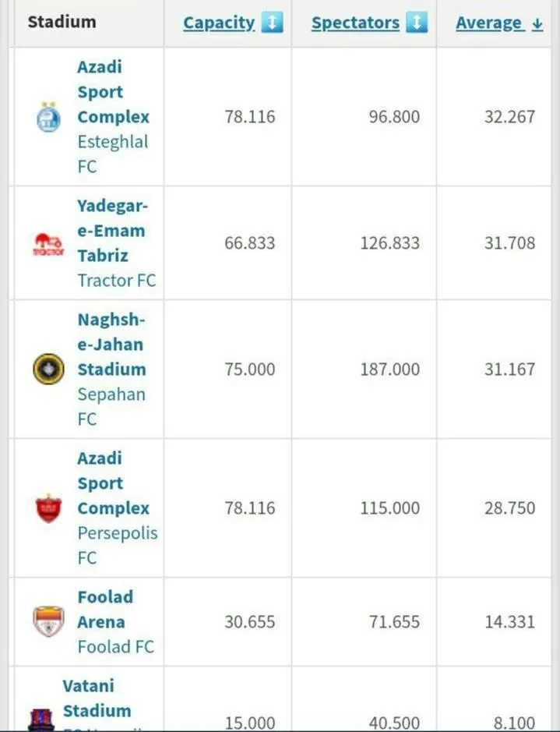Click the Persepolis FC red crest
This screenshot has width=560, height=732.
[x=48, y=508]
